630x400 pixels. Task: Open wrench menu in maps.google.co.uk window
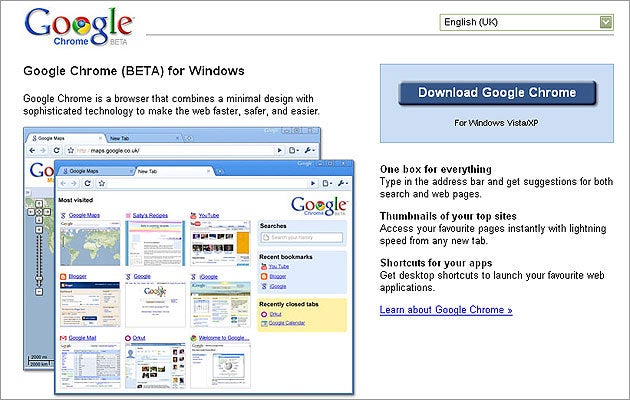(309, 150)
